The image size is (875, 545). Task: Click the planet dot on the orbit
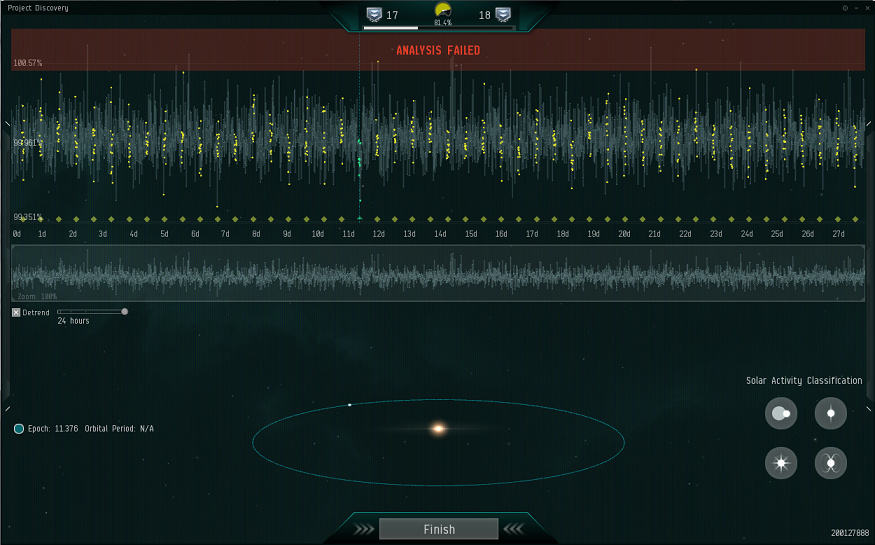pyautogui.click(x=350, y=404)
